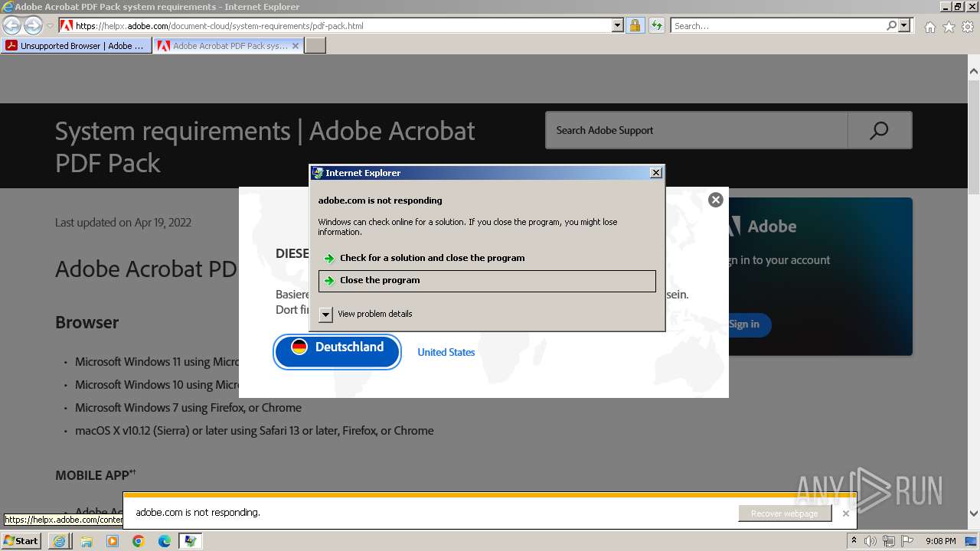This screenshot has height=551, width=980.
Task: Click the Adobe Support search magnifier button
Action: [880, 130]
